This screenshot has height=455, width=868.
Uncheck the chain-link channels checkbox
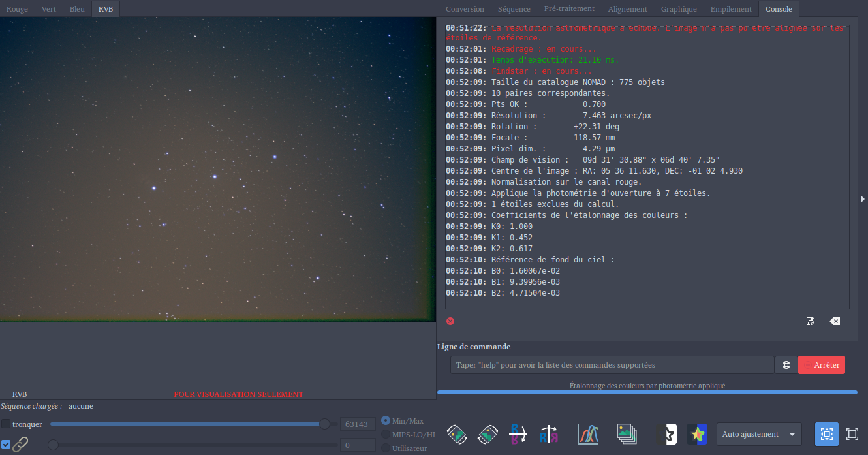(x=6, y=445)
